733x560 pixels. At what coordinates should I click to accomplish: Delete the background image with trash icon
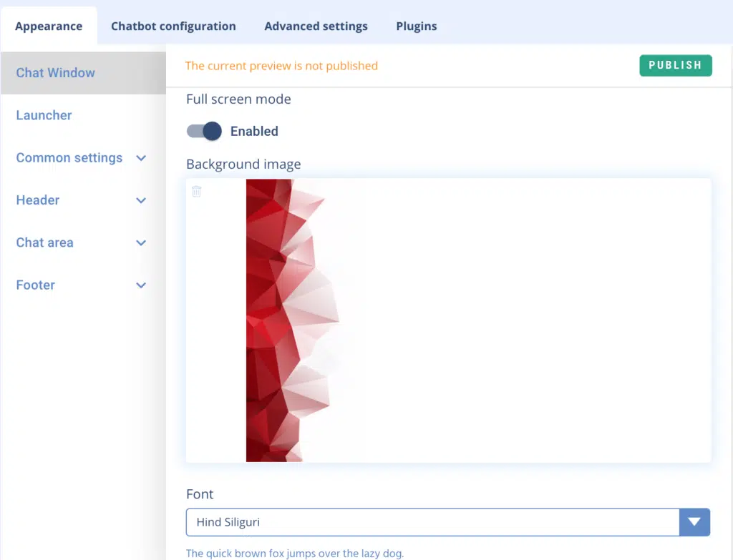pyautogui.click(x=197, y=192)
